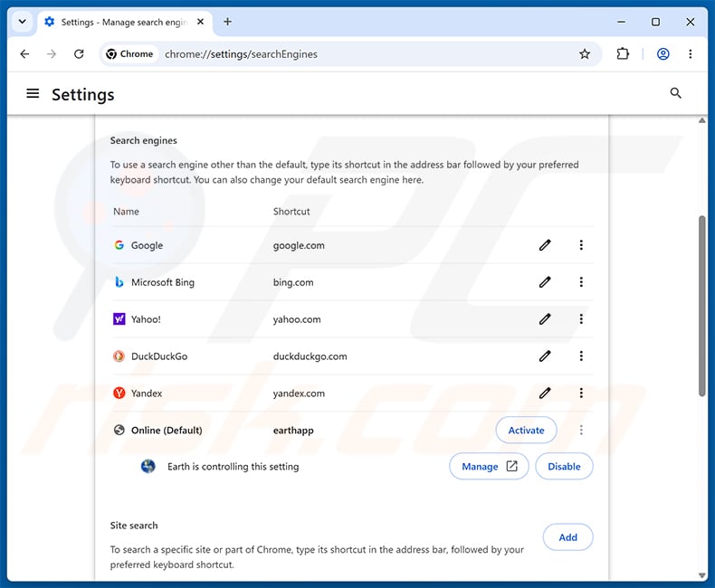The image size is (715, 588).
Task: Click the Online (Default) engine name
Action: pyautogui.click(x=167, y=431)
